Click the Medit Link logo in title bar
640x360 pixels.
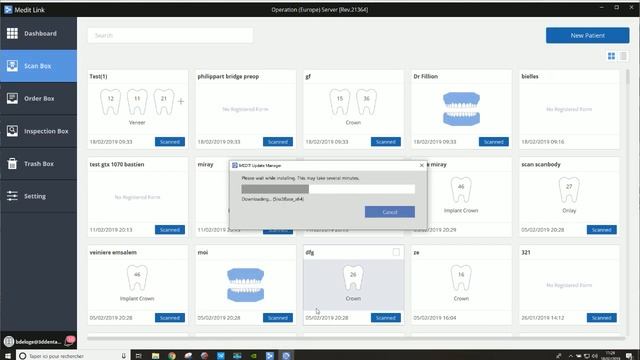click(x=8, y=10)
